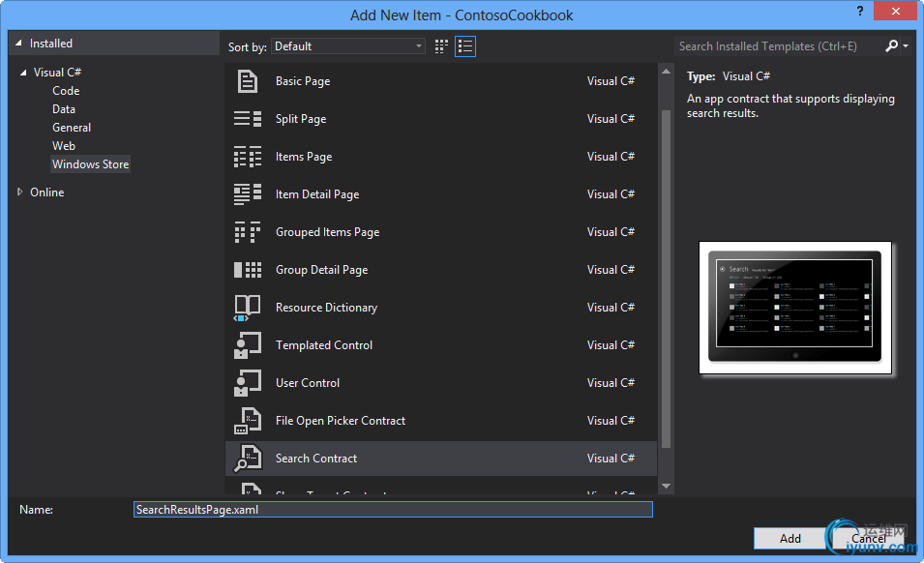Select the Code category
Viewport: 924px width, 563px height.
pyautogui.click(x=66, y=91)
